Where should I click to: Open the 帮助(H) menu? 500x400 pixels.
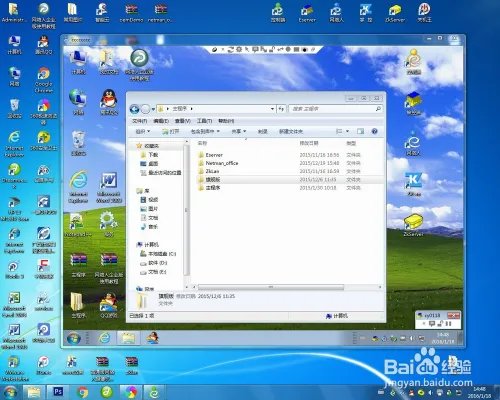(x=226, y=121)
